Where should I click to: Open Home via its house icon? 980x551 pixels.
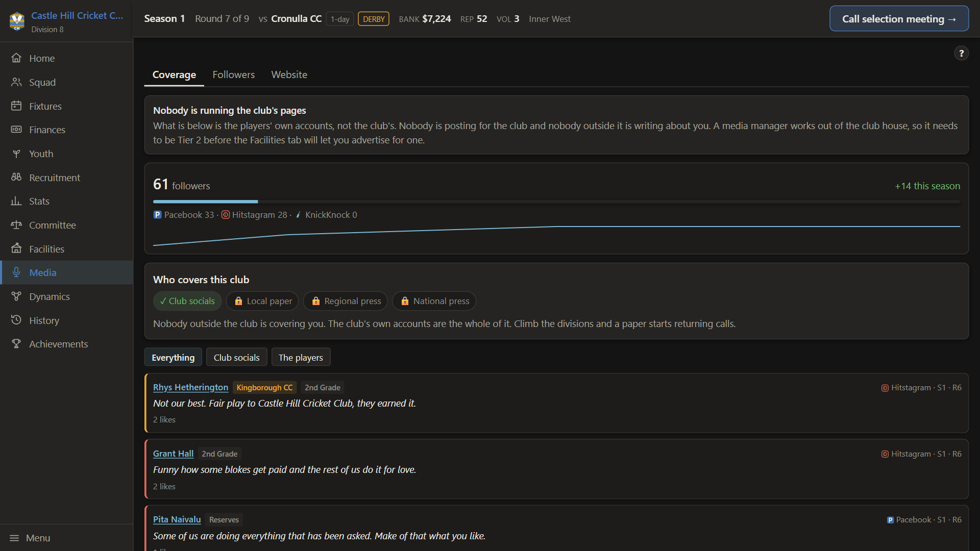point(16,58)
